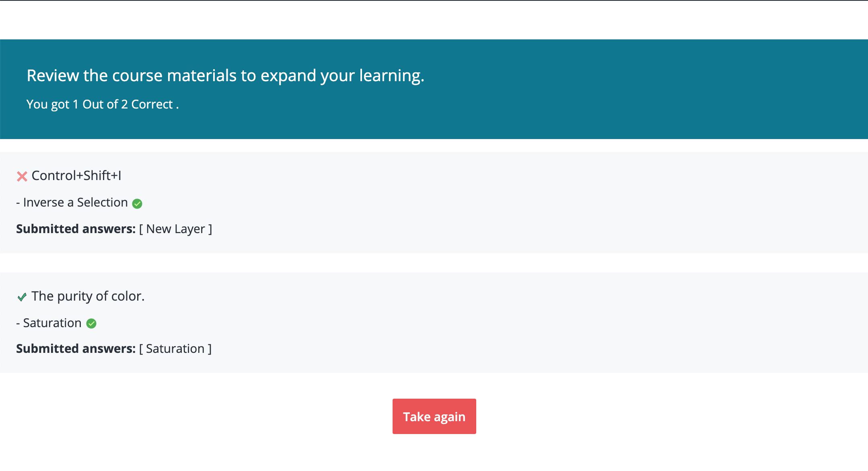Click the word Selection in correct answer

tap(102, 203)
